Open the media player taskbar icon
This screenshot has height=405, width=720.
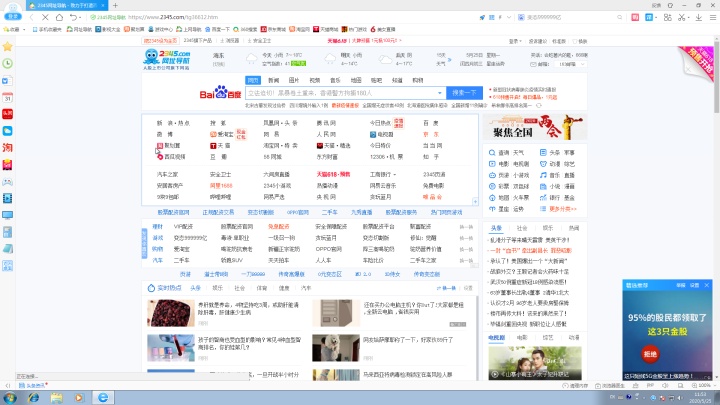point(79,398)
